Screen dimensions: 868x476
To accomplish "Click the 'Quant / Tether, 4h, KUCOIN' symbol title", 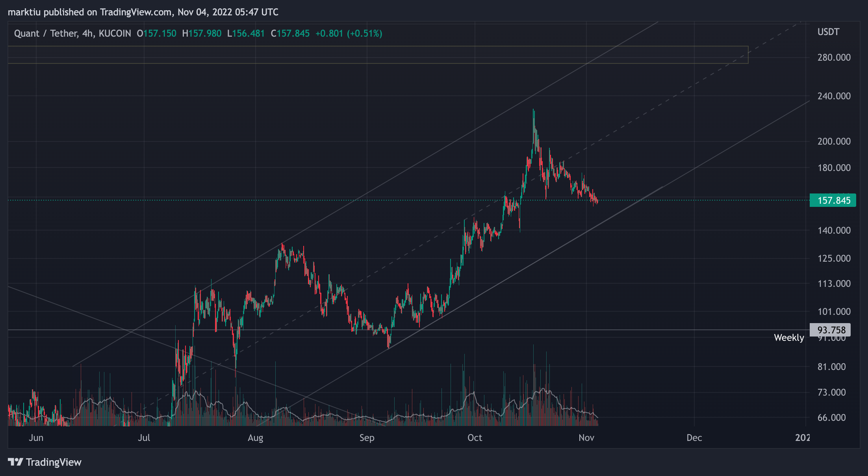I will point(72,33).
